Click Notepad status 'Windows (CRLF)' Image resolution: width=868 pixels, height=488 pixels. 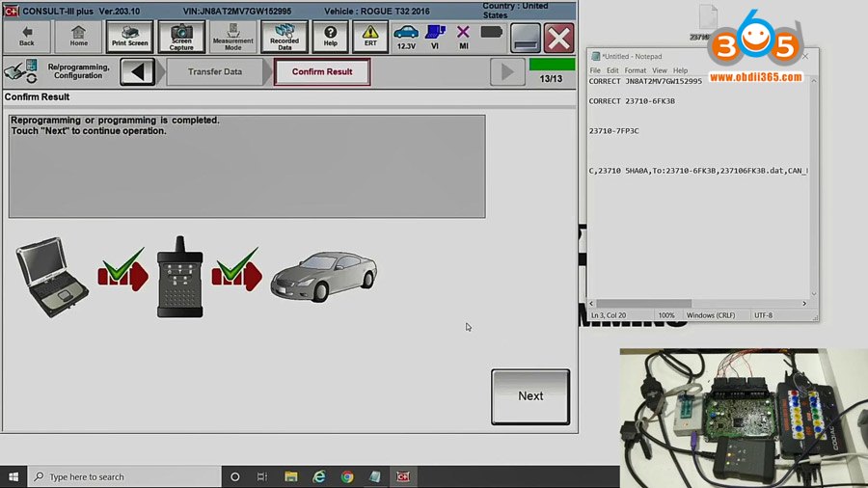tap(711, 315)
